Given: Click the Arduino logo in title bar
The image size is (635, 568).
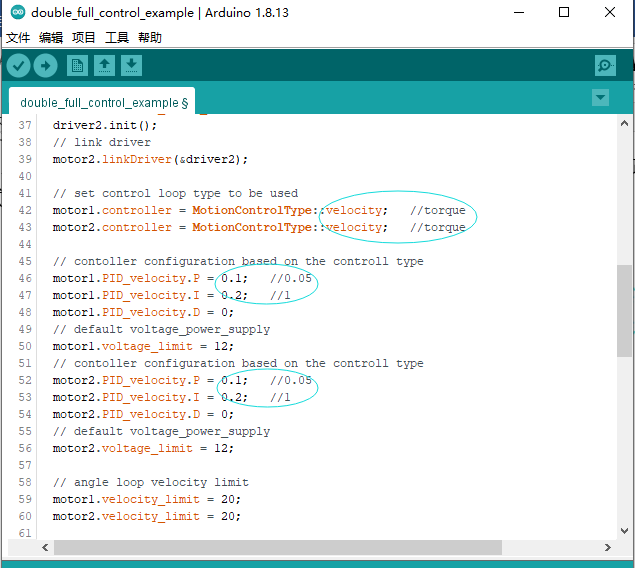Looking at the screenshot, I should (18, 13).
